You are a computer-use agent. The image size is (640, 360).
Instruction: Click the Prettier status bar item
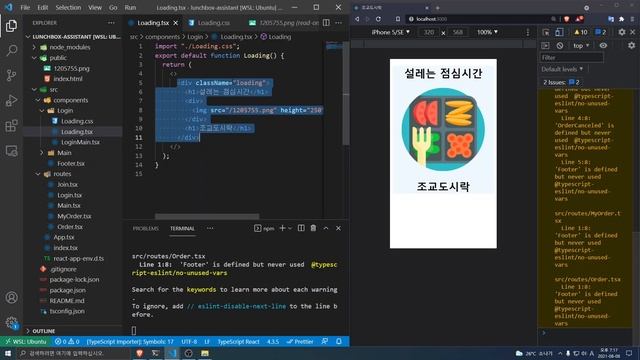[x=300, y=341]
